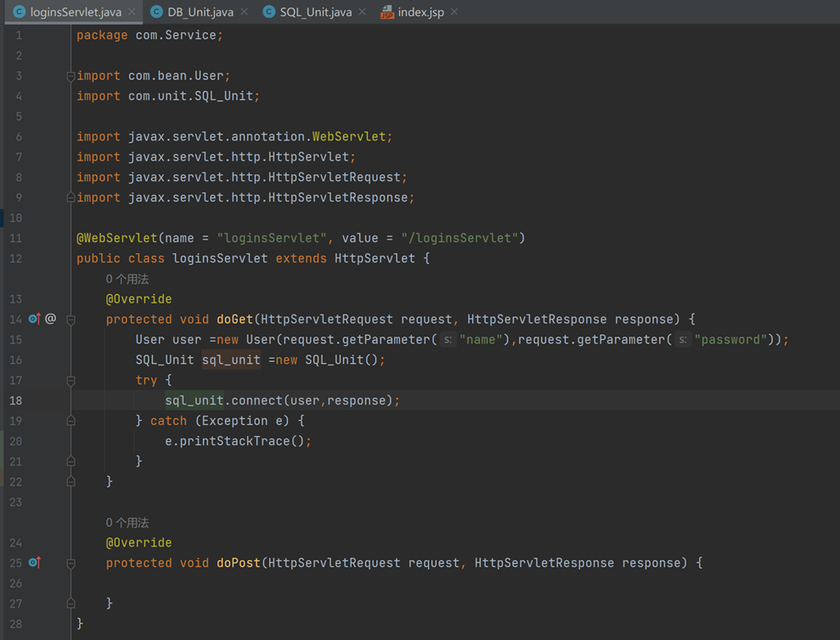Fold the try block on line 17
840x640 pixels.
70,381
